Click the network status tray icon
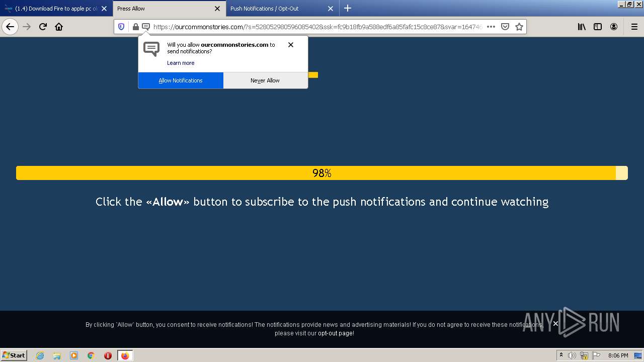The width and height of the screenshot is (644, 362). point(584,355)
